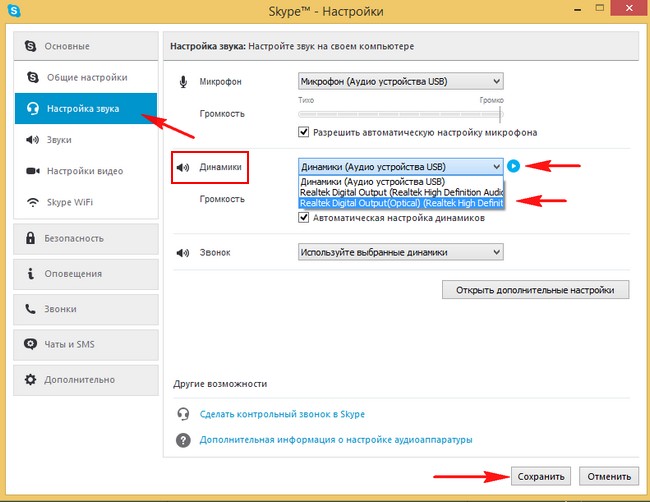Toggle automatic microphone adjustment checkbox

point(304,132)
